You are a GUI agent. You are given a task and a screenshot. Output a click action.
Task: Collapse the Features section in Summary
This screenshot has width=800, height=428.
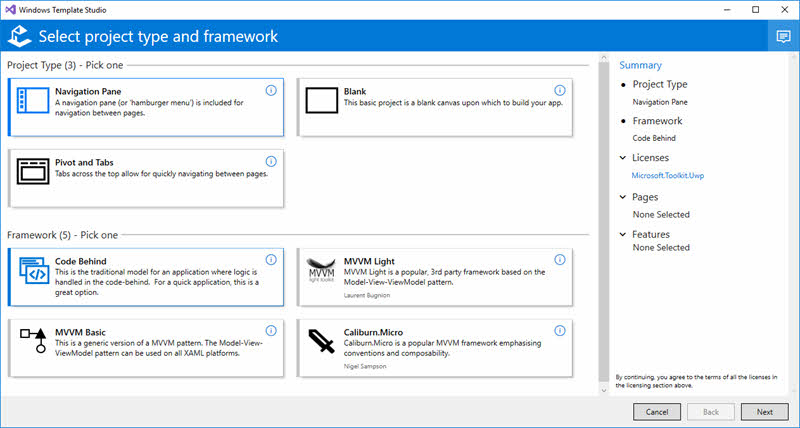[622, 234]
